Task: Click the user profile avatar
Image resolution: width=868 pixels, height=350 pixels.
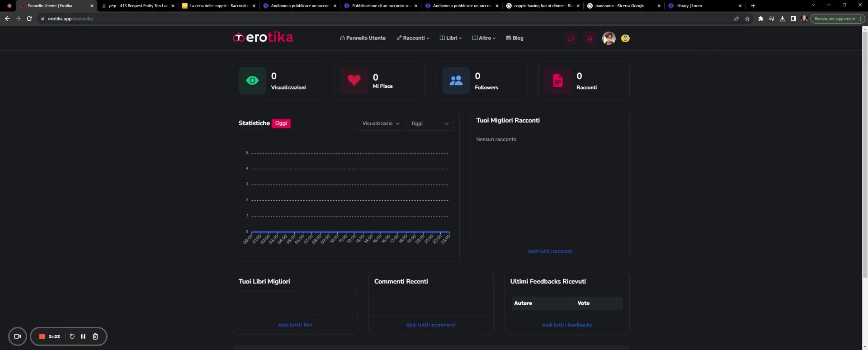Action: (609, 38)
